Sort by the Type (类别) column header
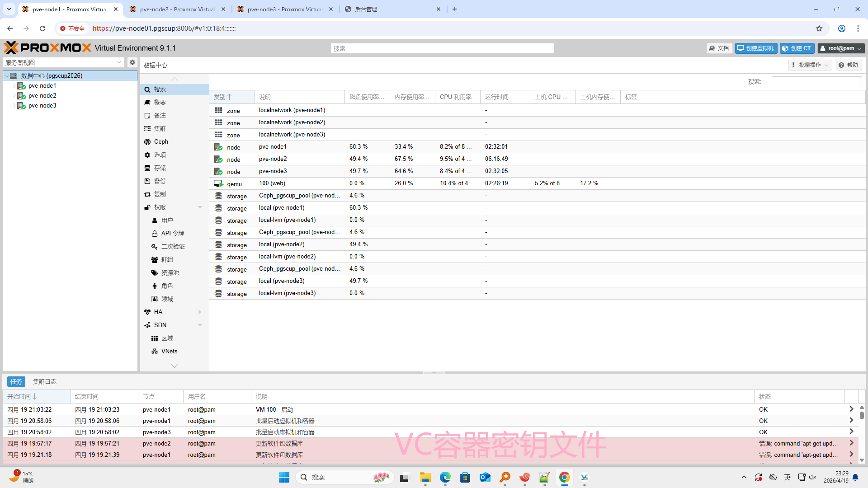 (231, 97)
